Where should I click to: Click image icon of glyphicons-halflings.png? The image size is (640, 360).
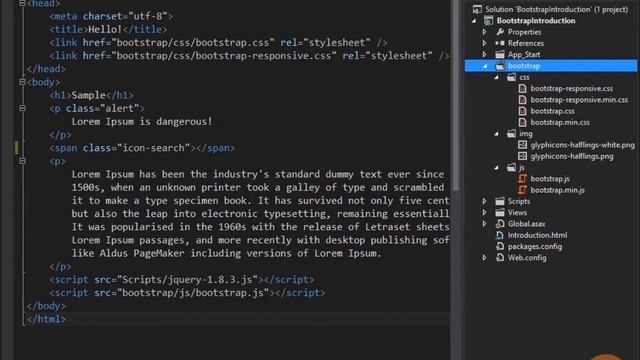(x=522, y=156)
